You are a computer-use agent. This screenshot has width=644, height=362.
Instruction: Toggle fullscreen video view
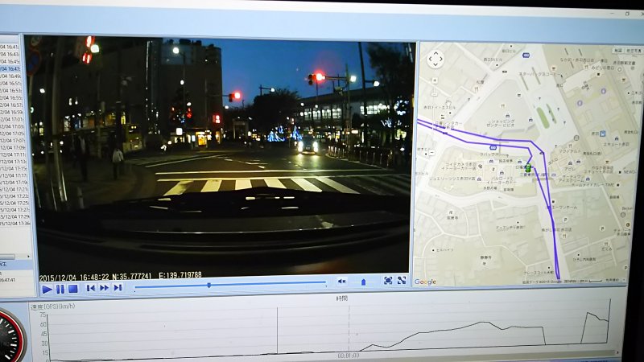click(x=388, y=281)
